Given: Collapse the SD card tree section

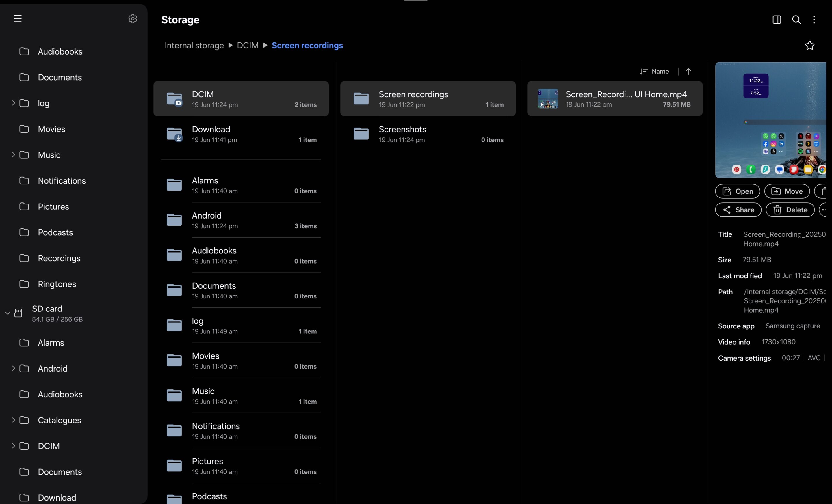Looking at the screenshot, I should tap(8, 313).
